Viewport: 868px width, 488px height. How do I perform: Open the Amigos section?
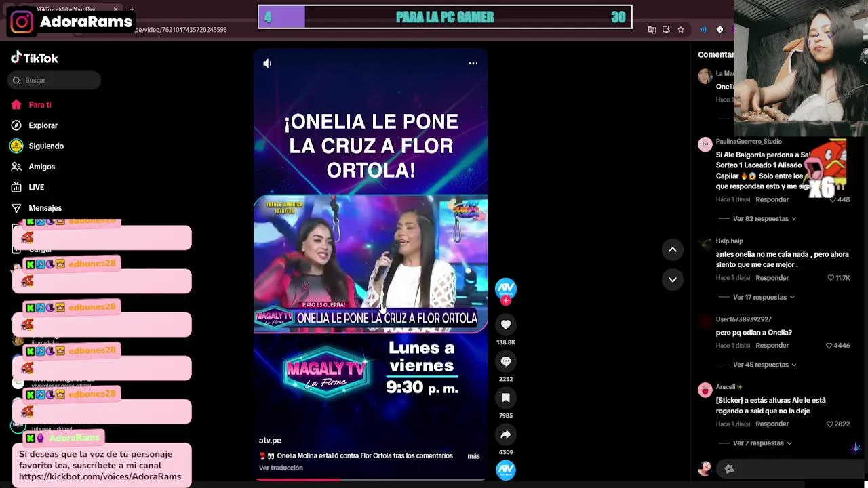(x=33, y=167)
